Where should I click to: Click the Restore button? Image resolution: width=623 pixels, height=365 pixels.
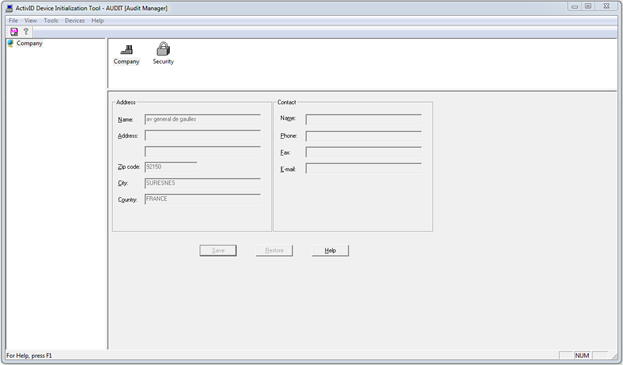(274, 251)
